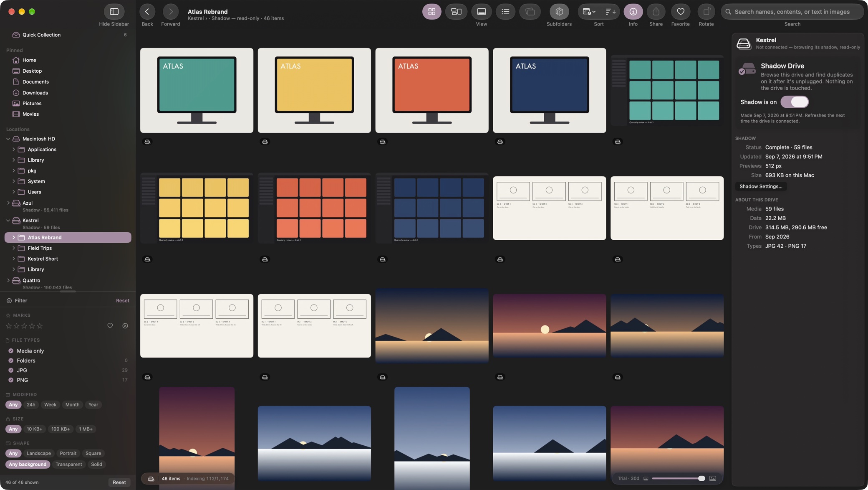Go to Home in Pinned

(68, 60)
